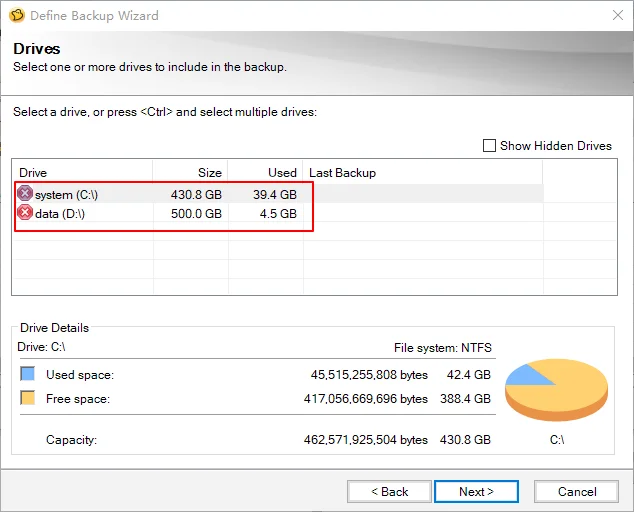Click the system (C:\) drive status icon
The width and height of the screenshot is (634, 512).
[25, 193]
